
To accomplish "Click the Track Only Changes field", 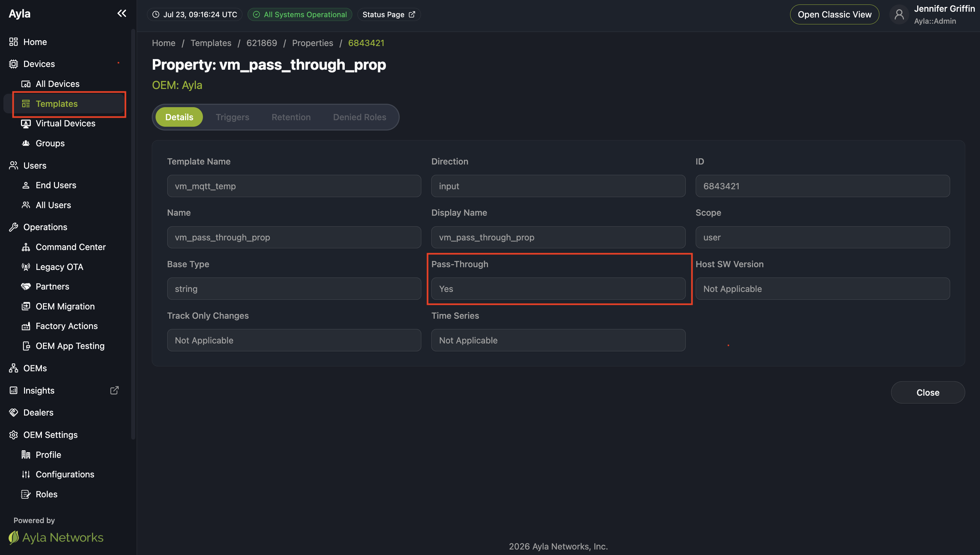I will (x=294, y=340).
